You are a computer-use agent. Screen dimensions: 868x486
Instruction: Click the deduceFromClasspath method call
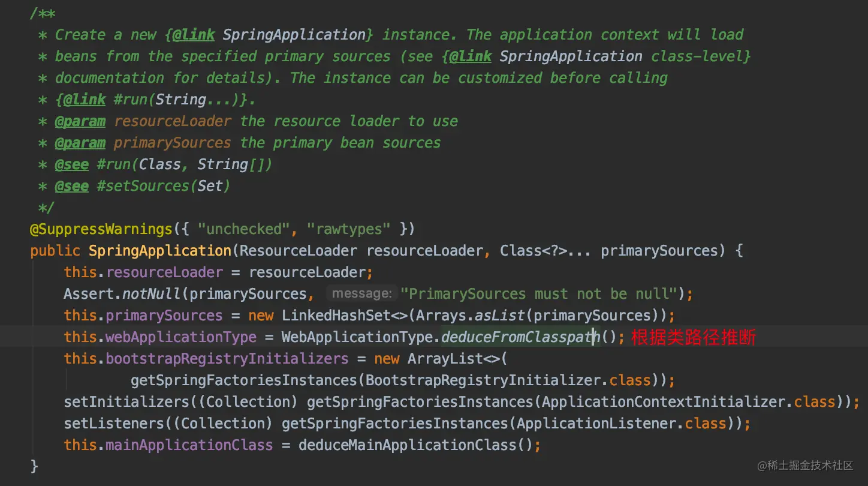(x=520, y=337)
